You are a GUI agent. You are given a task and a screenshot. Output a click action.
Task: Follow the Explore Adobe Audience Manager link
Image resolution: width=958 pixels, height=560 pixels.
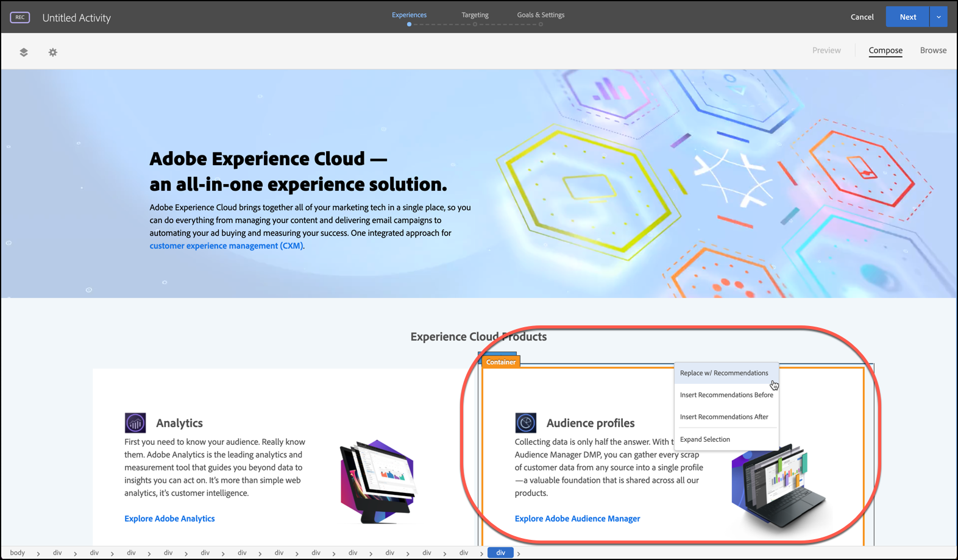tap(577, 519)
